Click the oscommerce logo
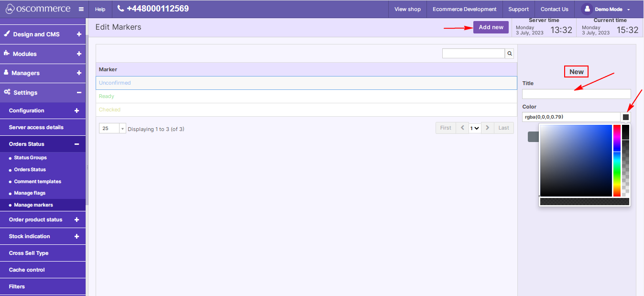 tap(38, 9)
